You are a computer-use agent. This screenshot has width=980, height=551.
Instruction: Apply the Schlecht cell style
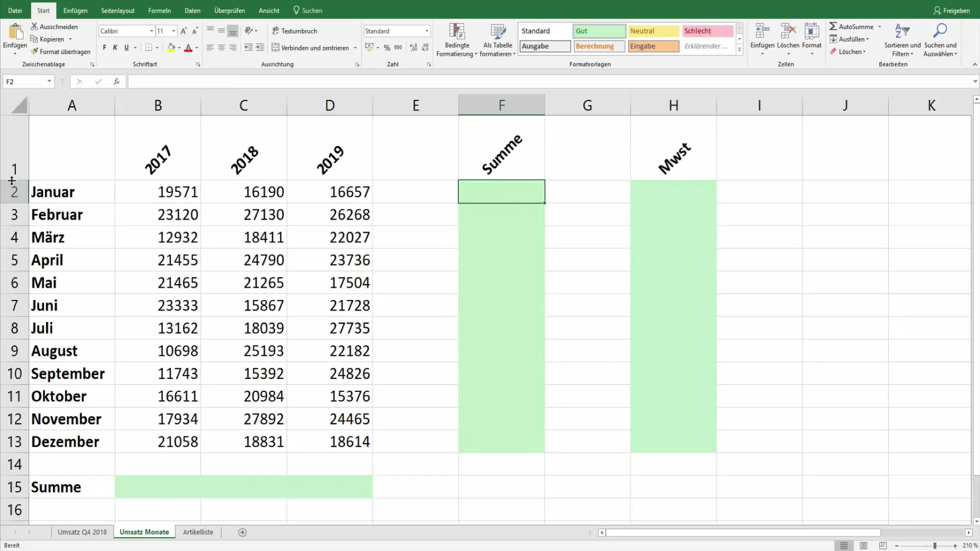coord(708,31)
